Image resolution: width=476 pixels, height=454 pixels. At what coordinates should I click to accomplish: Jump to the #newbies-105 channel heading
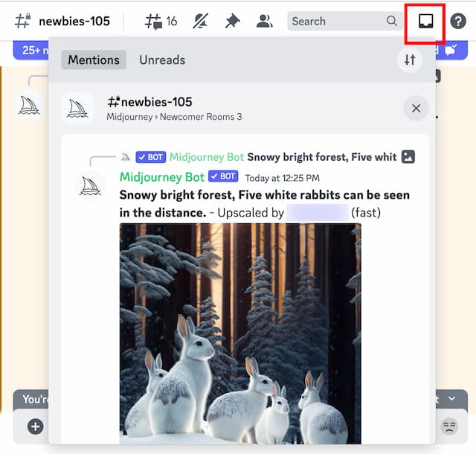[x=152, y=102]
